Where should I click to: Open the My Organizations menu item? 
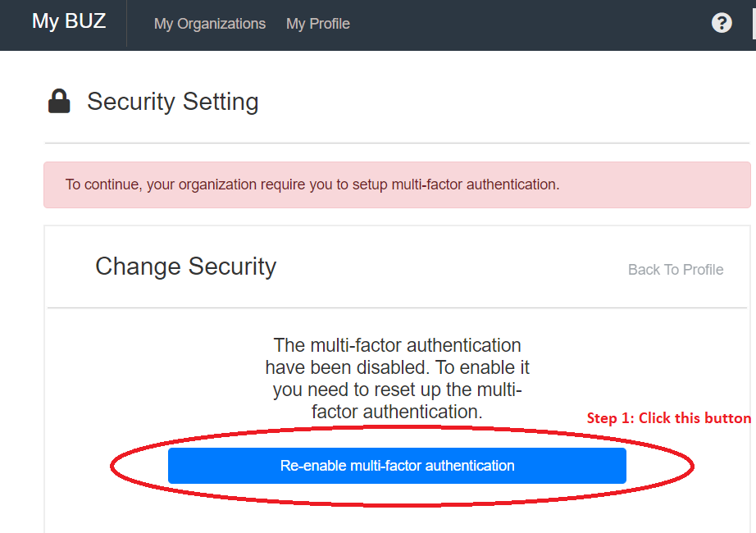point(210,24)
